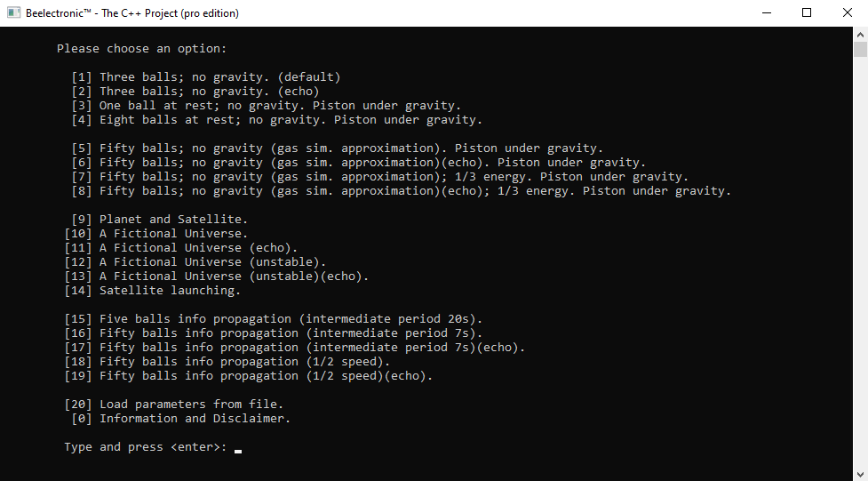Screen dimensions: 868x481
Task: Click the scrollbar down arrow
Action: (x=860, y=474)
